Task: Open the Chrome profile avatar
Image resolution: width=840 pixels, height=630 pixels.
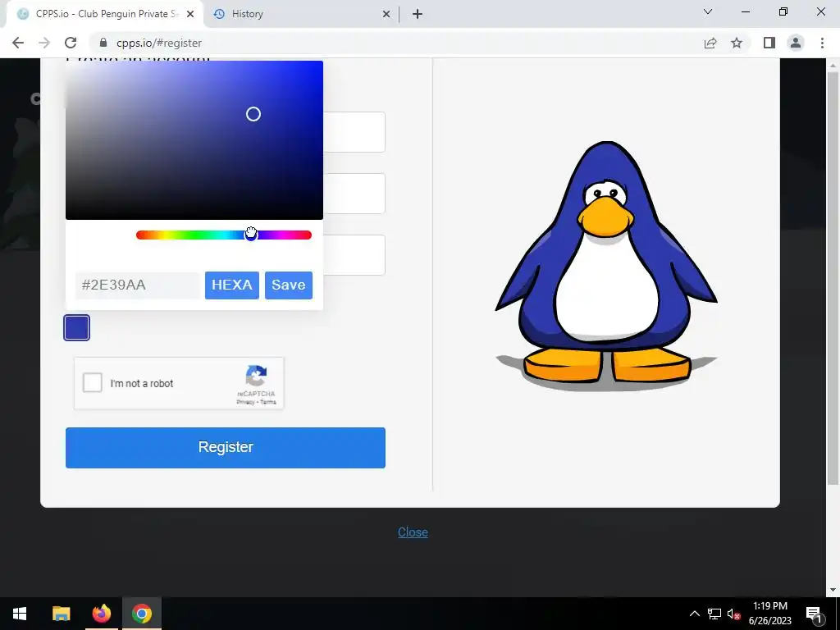Action: (796, 43)
